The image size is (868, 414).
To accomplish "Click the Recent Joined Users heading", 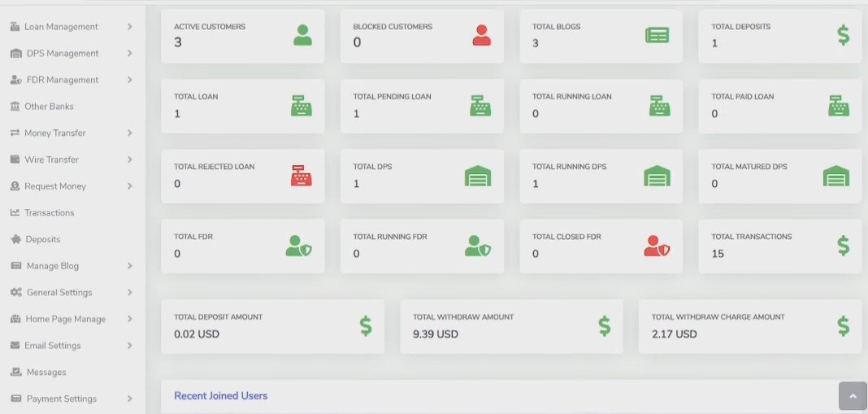I will click(221, 396).
